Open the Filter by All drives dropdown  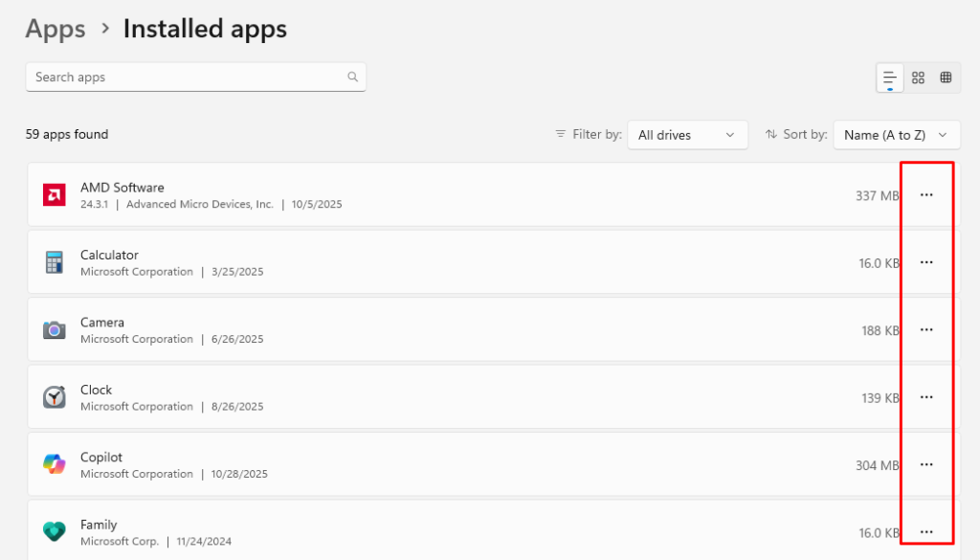tap(687, 135)
